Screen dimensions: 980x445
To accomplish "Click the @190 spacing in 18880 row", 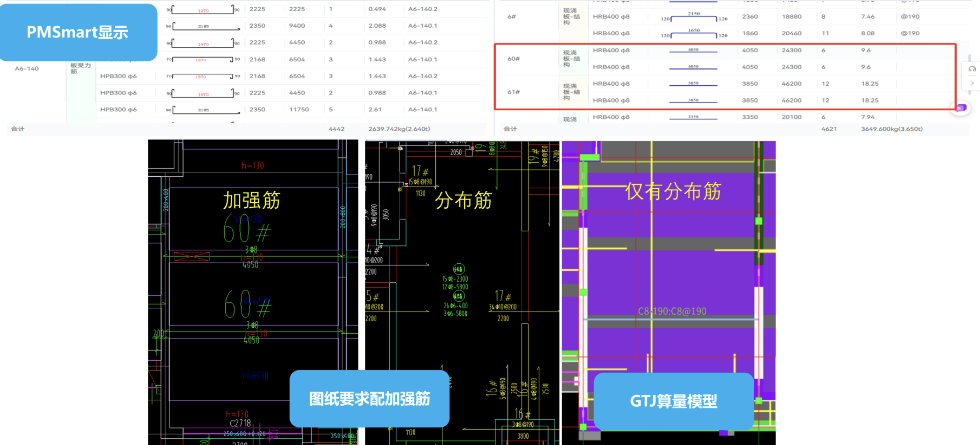I will tap(910, 17).
